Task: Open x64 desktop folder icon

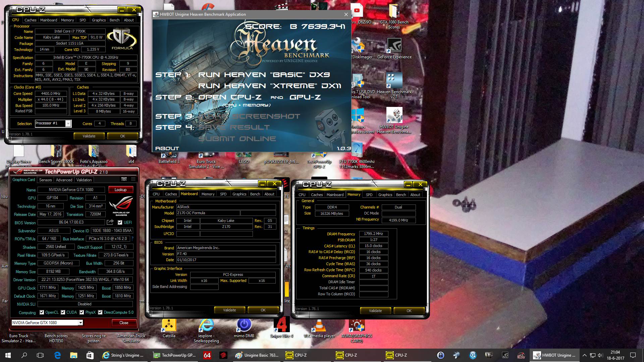Action: click(x=131, y=154)
